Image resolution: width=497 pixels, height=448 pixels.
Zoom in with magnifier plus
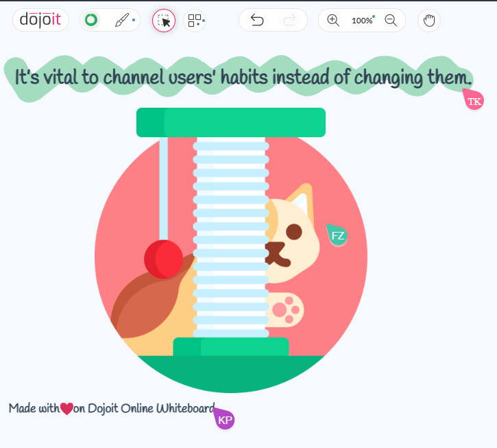(332, 21)
